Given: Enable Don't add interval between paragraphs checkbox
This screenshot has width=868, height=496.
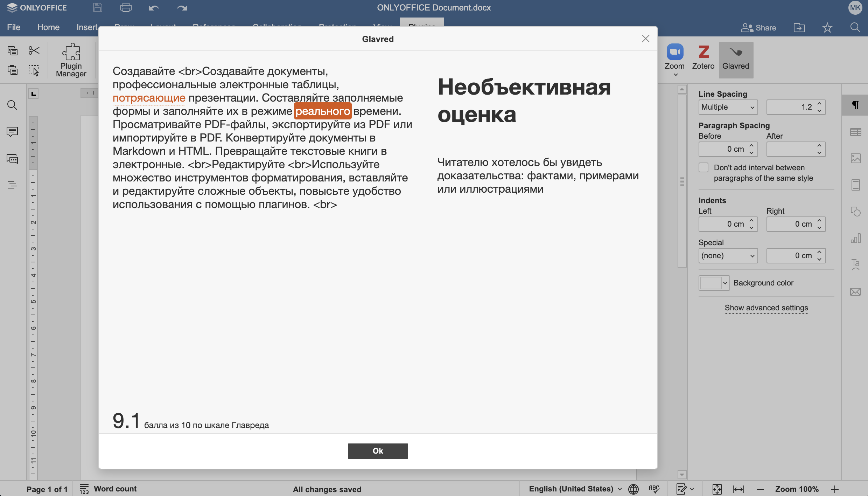Looking at the screenshot, I should click(703, 168).
